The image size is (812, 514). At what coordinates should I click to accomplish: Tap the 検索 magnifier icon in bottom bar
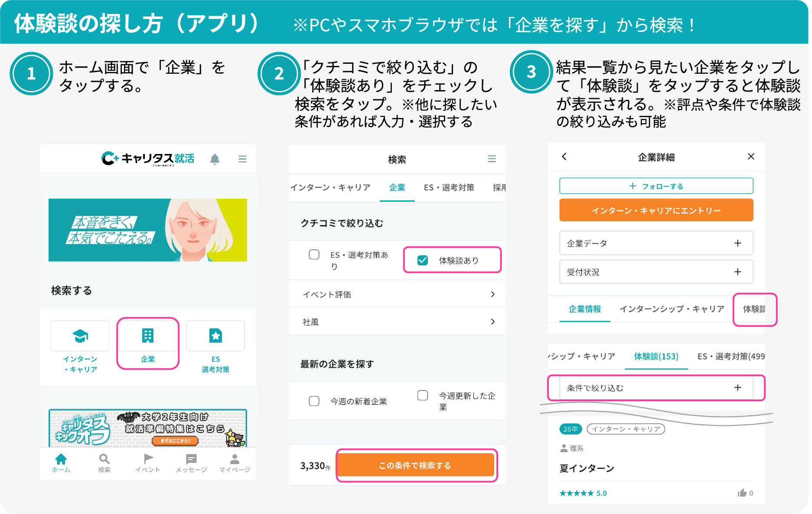pos(104,459)
